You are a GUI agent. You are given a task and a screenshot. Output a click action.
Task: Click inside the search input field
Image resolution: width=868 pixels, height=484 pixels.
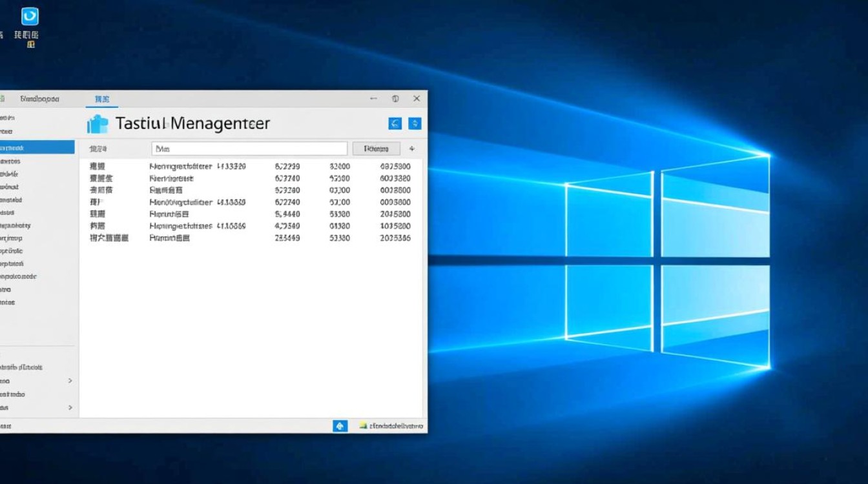click(x=249, y=148)
